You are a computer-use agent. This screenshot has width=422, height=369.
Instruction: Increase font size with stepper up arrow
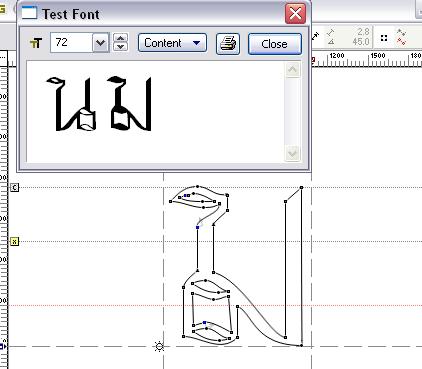pyautogui.click(x=121, y=38)
